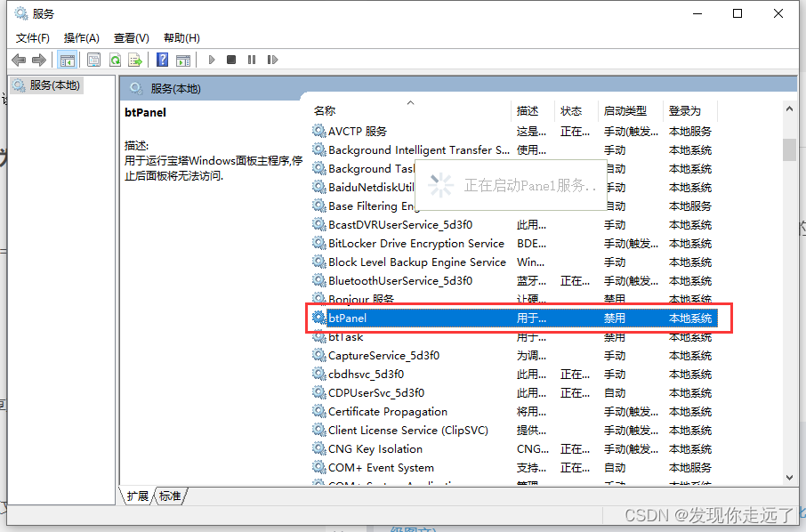Click the gear icon beside Background Tasks row
This screenshot has width=806, height=532.
(319, 169)
